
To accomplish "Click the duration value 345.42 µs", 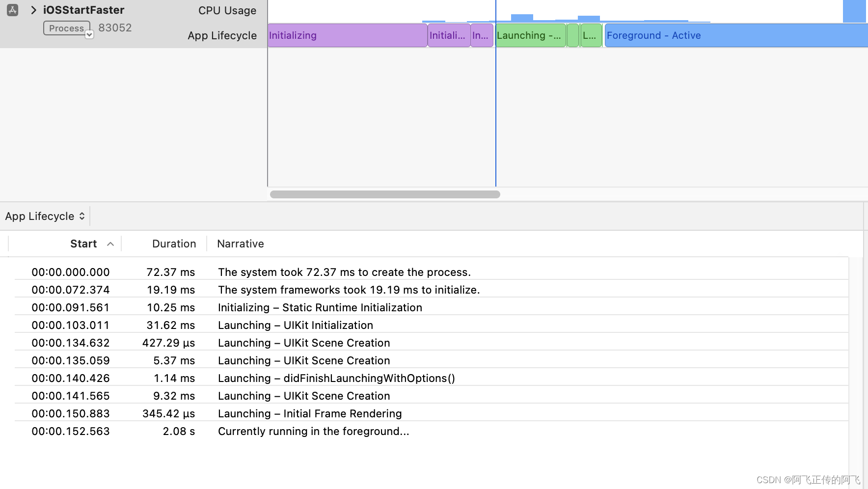I will [x=169, y=413].
